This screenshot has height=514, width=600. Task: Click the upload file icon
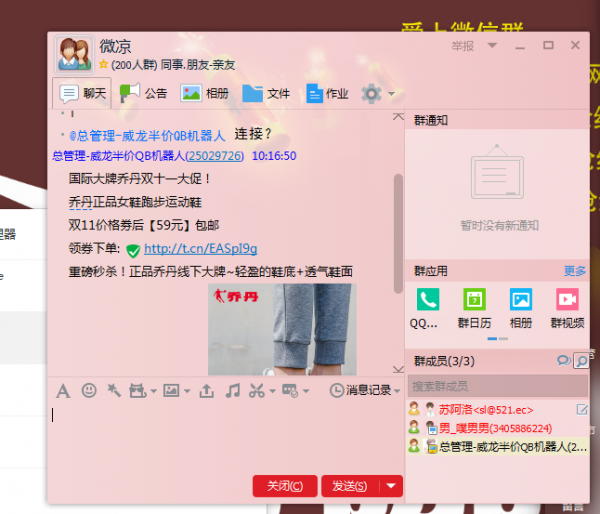[x=207, y=391]
